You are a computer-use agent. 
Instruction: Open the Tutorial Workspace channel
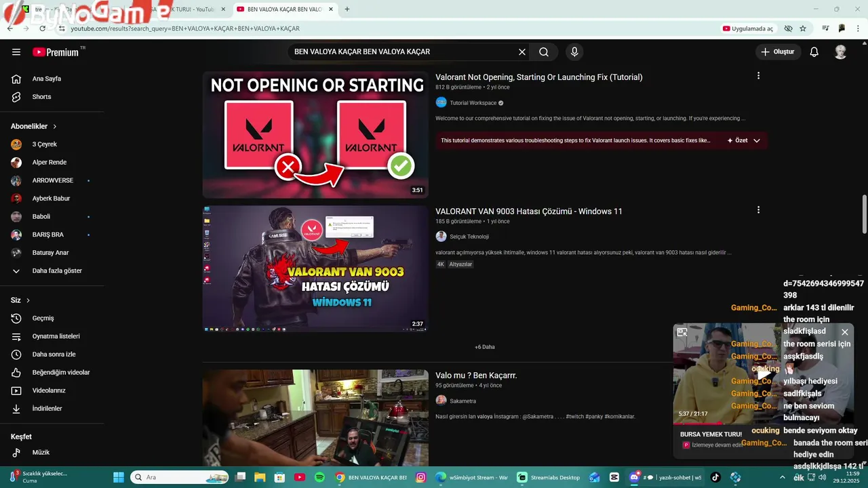click(x=473, y=103)
